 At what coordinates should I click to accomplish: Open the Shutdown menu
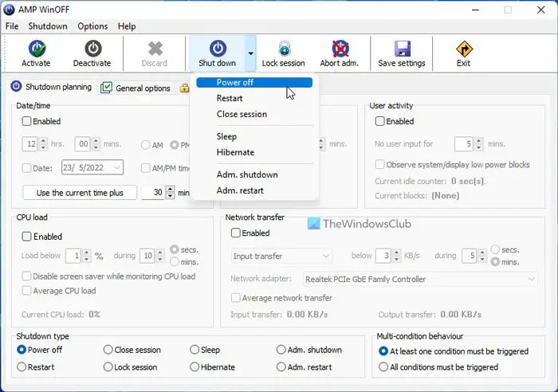pos(48,26)
